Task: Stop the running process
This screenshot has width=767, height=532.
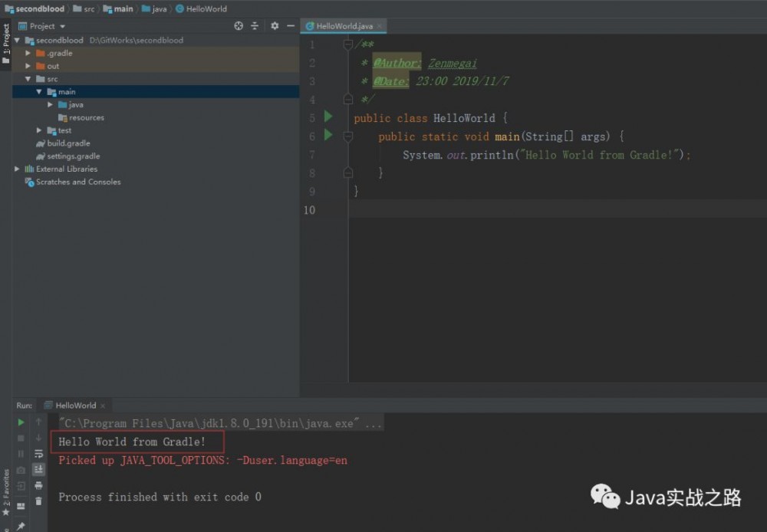Action: click(x=21, y=438)
